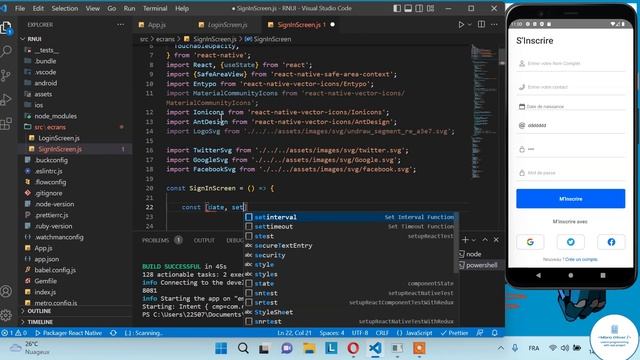This screenshot has height=360, width=640.
Task: Open babel.config.js in the explorer
Action: click(x=55, y=270)
